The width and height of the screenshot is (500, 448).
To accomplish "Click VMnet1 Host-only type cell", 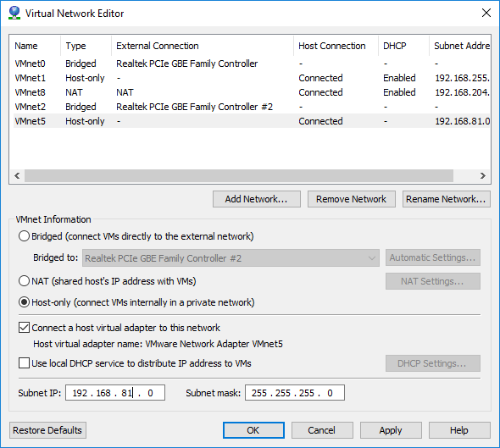I will coord(85,78).
